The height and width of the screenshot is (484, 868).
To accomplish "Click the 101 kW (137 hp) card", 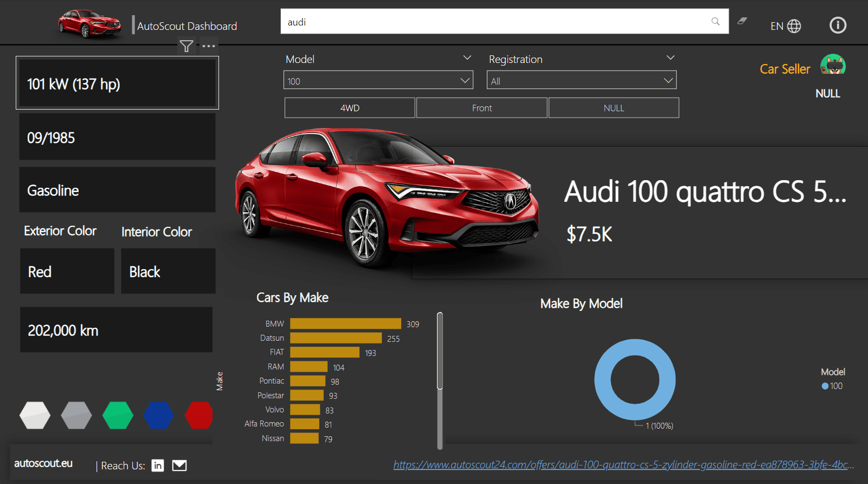I will coord(117,83).
